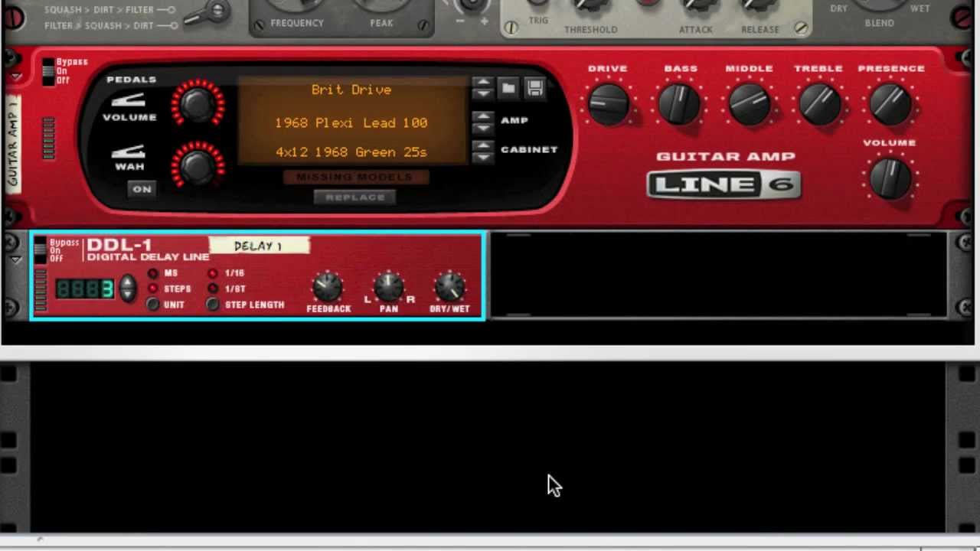Image resolution: width=980 pixels, height=551 pixels.
Task: Click the Wah pedal icon
Action: (129, 151)
